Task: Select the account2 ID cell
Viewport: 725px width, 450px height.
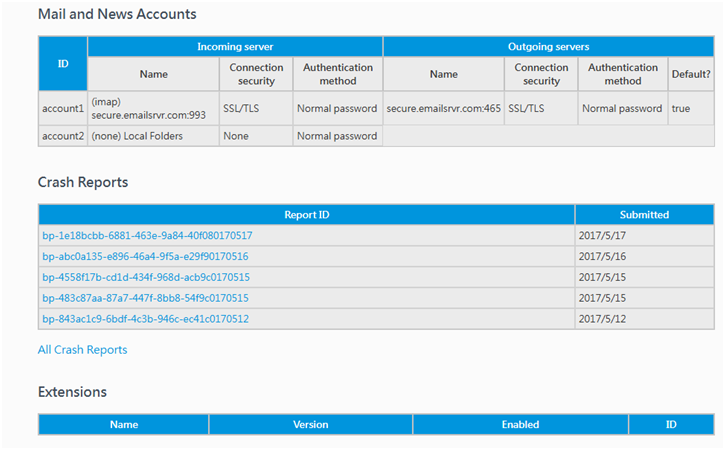Action: click(x=62, y=136)
